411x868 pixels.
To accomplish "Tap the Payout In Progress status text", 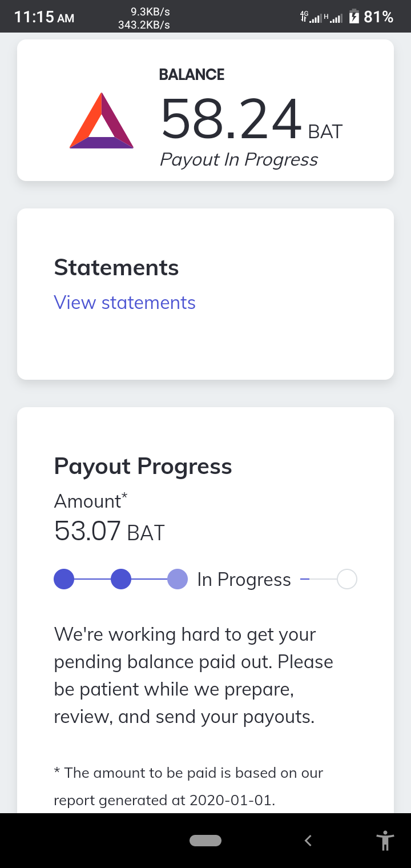I will click(x=239, y=159).
